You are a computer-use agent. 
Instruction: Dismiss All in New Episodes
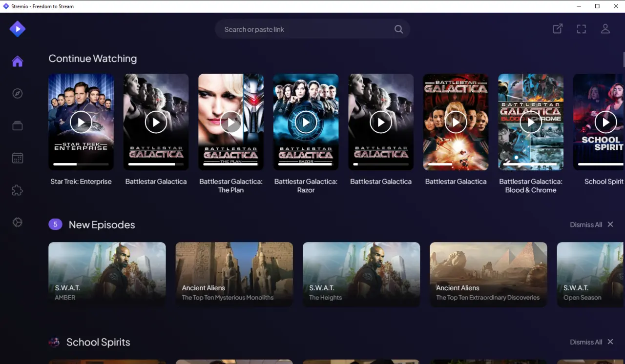[586, 225]
